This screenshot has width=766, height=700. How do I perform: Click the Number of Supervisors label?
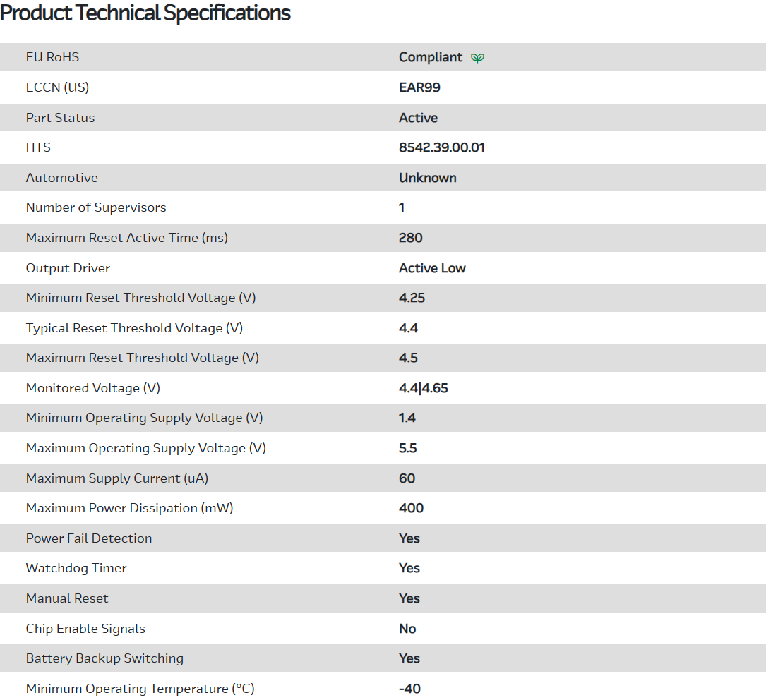[96, 207]
